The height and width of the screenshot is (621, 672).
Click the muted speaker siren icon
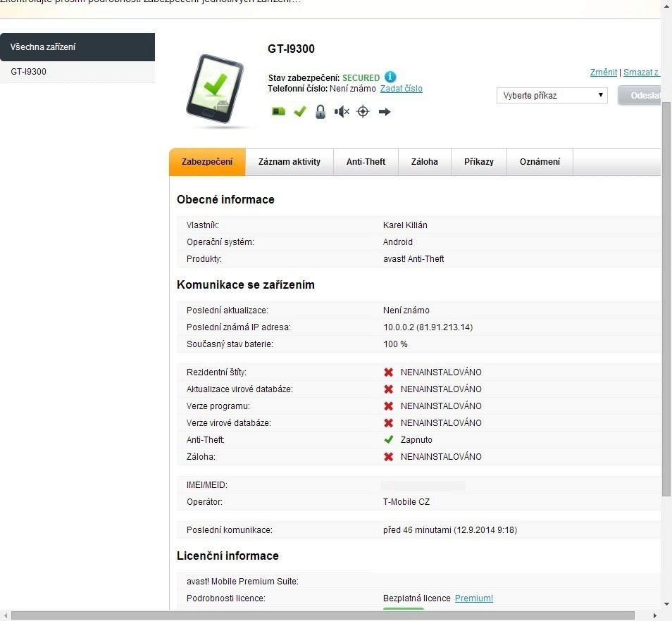[342, 112]
